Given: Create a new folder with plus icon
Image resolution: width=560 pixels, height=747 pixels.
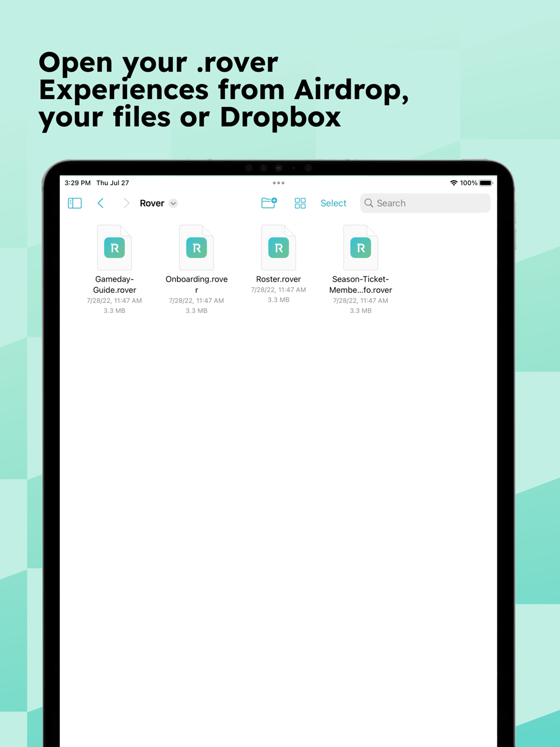Looking at the screenshot, I should point(269,203).
